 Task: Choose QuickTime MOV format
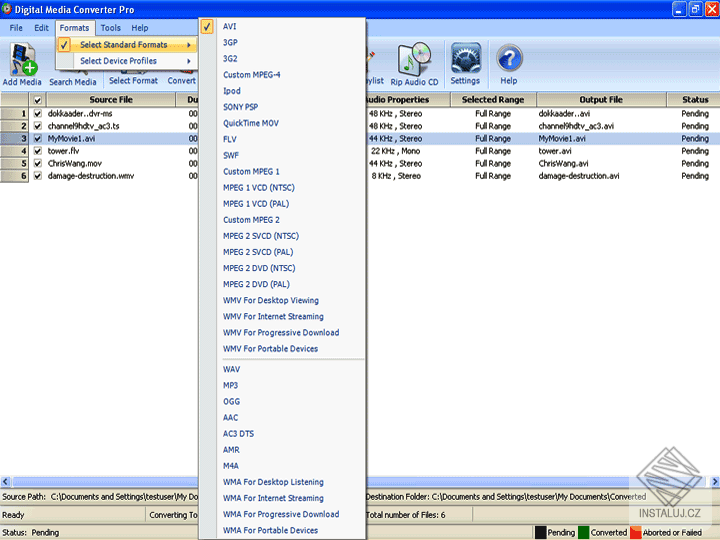tap(282, 123)
